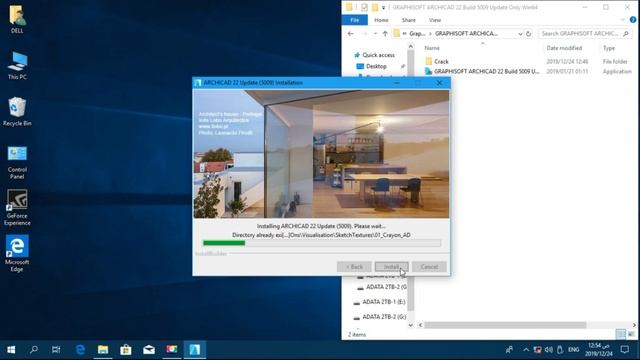
Task: Select the ARCHICAD 22 Build 5009 application file
Action: 487,71
